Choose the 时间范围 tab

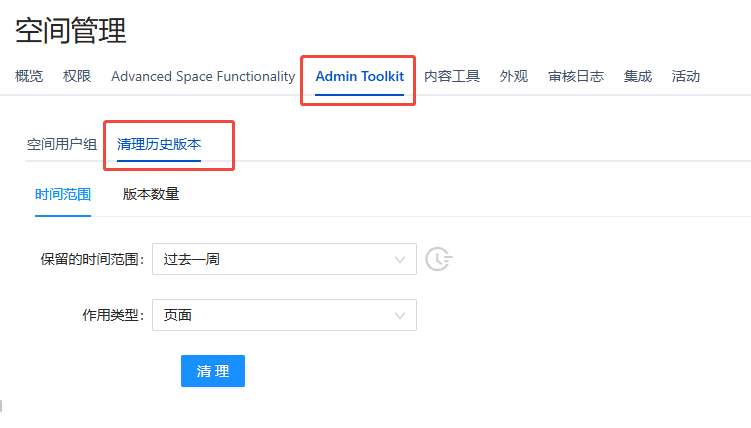tap(63, 194)
